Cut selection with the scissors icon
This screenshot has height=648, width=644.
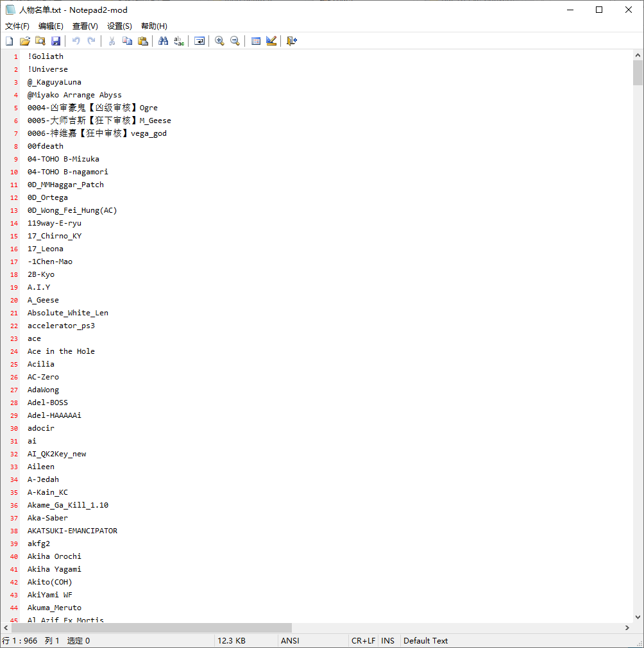(x=112, y=41)
